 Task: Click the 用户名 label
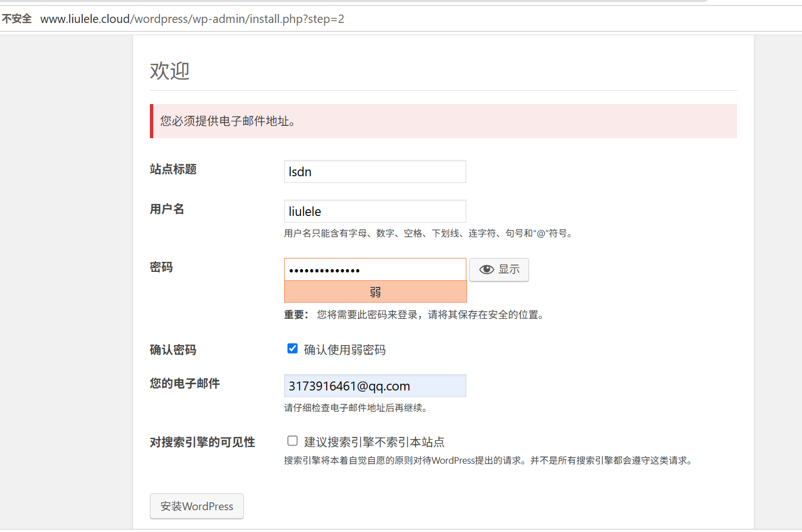tap(167, 209)
